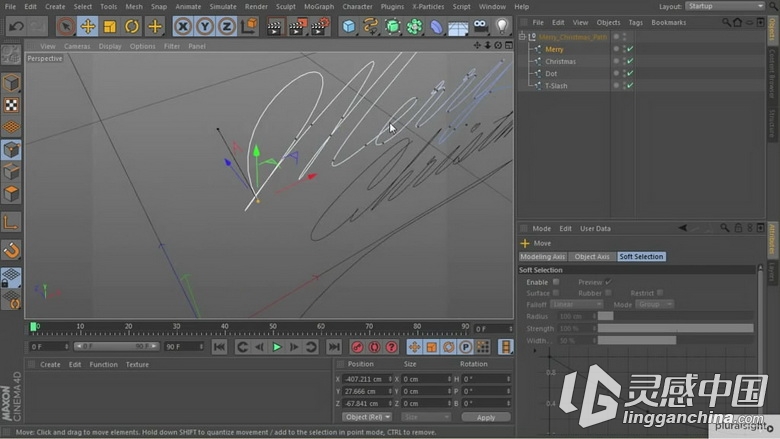Image resolution: width=780 pixels, height=439 pixels.
Task: Select the Live Selection tool
Action: coord(66,26)
